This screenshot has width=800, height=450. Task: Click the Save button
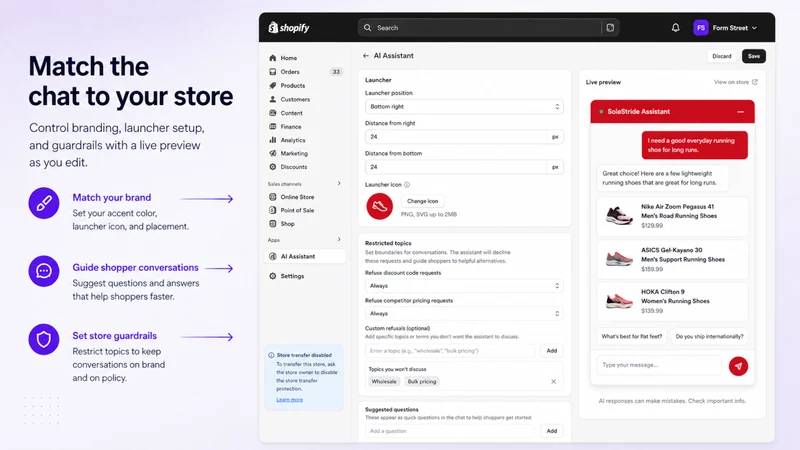tap(754, 56)
